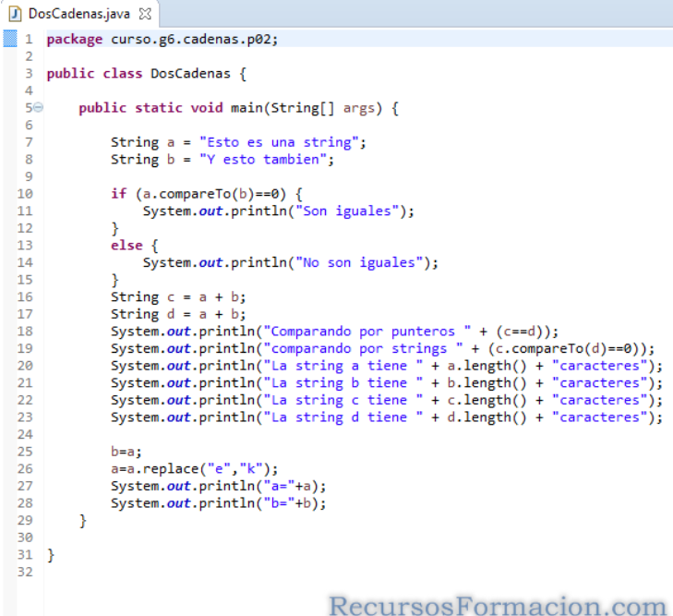Collapse the main method fold marker at line 5
Image resolution: width=673 pixels, height=616 pixels.
38,107
